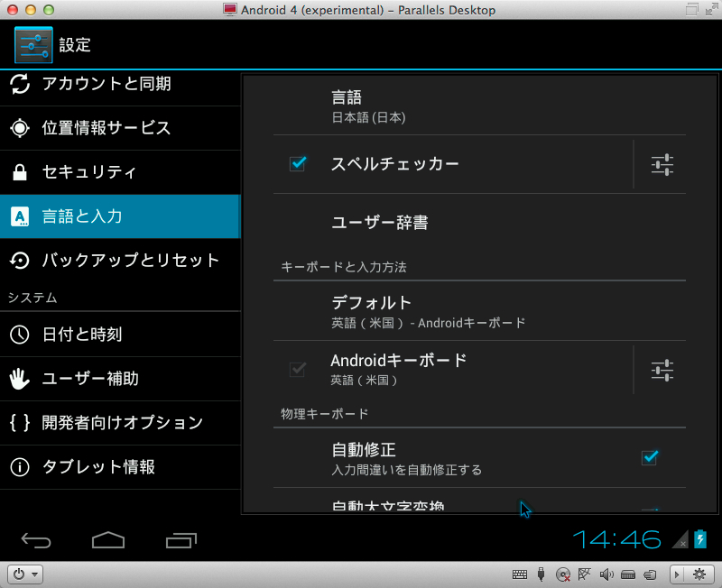
Task: Toggle the 自動修正 checkbox
Action: click(x=650, y=457)
